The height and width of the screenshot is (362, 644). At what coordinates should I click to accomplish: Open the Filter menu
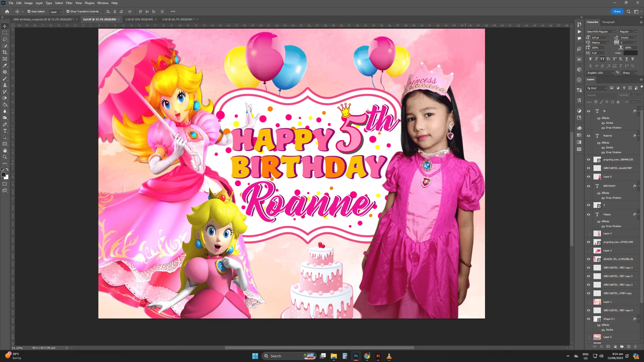point(69,3)
